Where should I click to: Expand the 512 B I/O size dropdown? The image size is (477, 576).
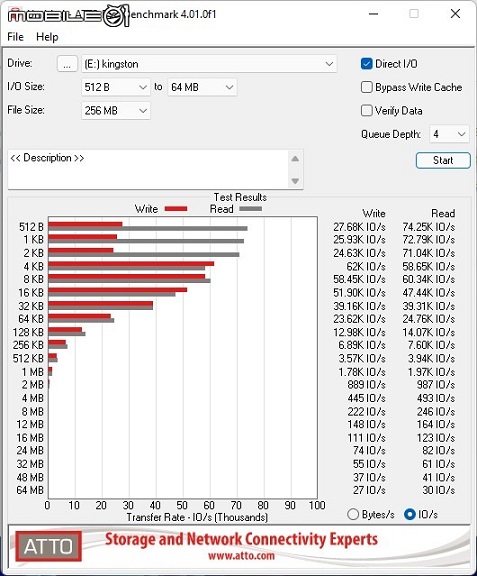(x=116, y=87)
